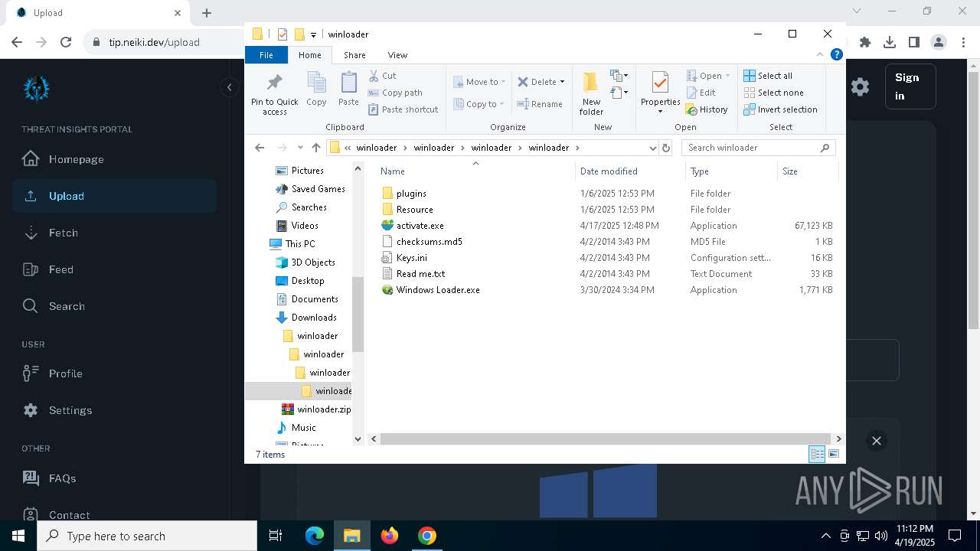Collapse the Explorer ribbon chevron
Screen dimensions: 980x551
820,54
